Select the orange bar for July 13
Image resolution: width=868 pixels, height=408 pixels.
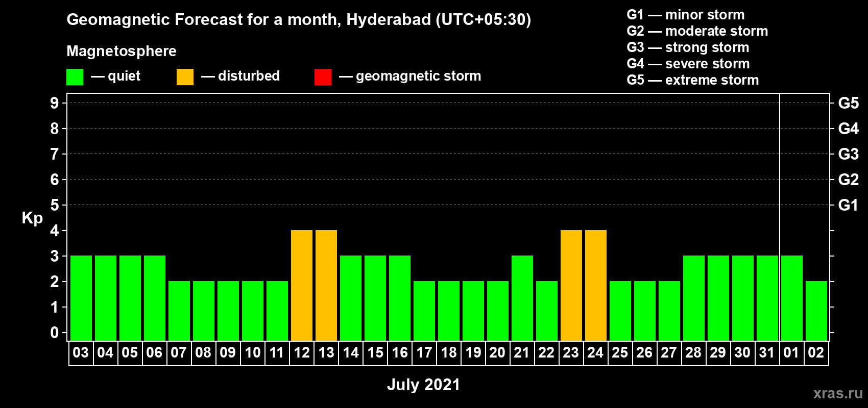(326, 285)
